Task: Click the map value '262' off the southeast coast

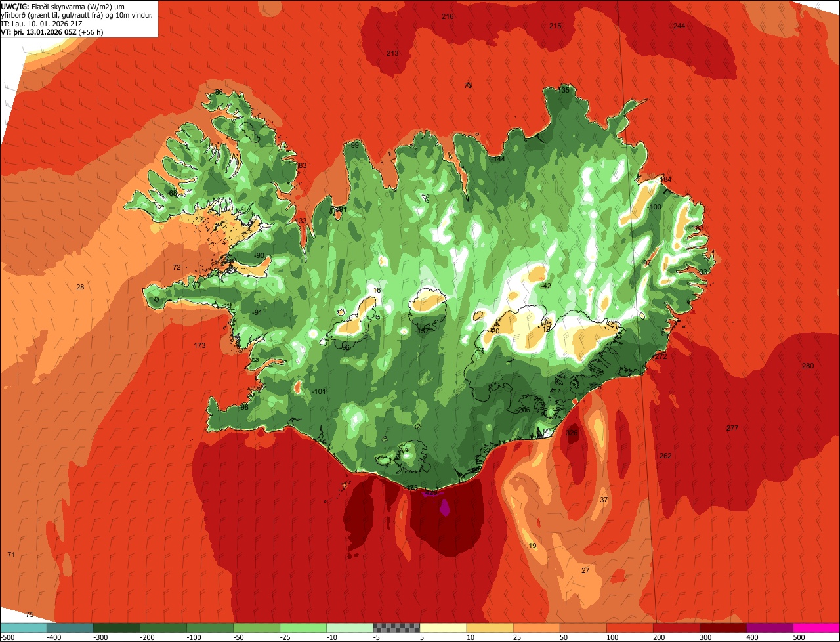Action: [x=665, y=456]
